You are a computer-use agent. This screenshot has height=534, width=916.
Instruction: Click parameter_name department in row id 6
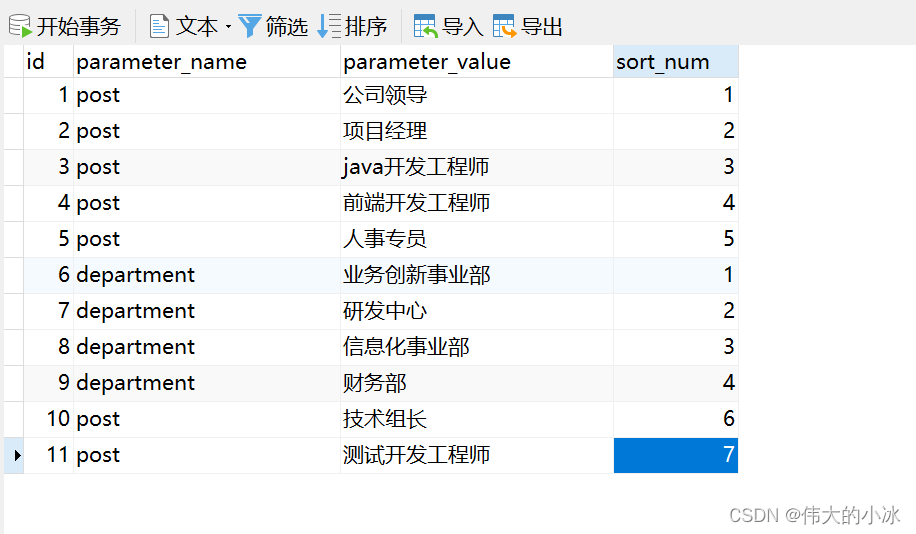click(x=207, y=275)
